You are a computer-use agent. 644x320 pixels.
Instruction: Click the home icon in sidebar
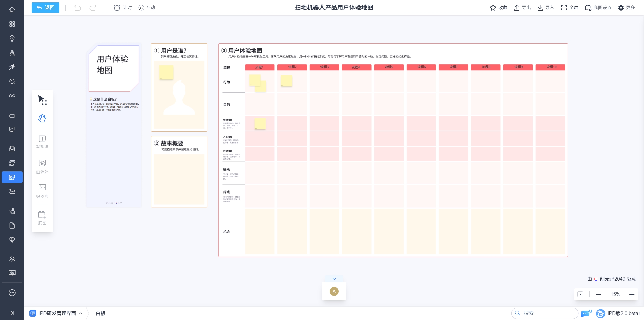point(12,10)
